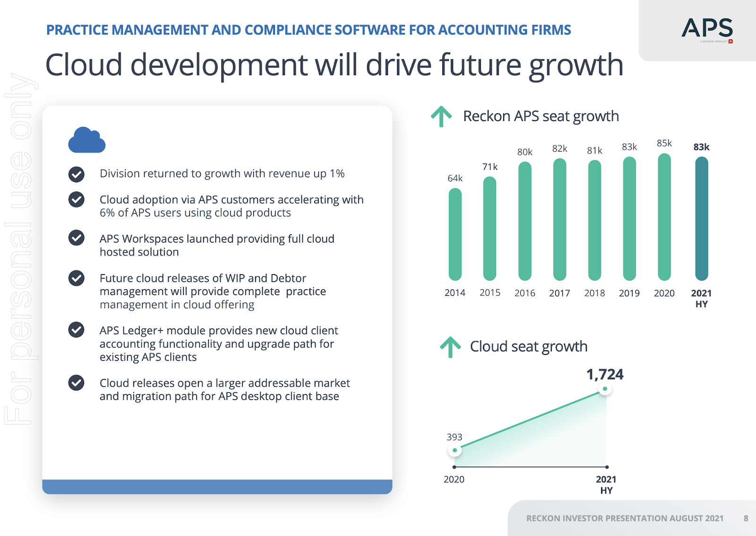The height and width of the screenshot is (536, 756).
Task: Click the '64k' value label
Action: point(455,178)
